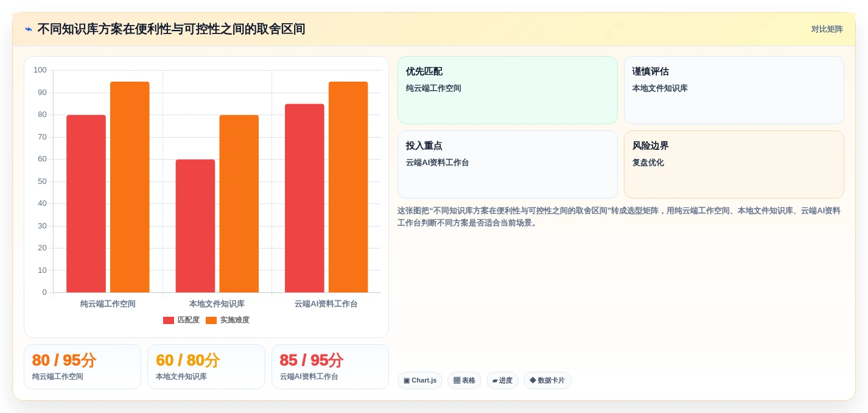Screen dimensions: 868x413
Task: Click the red bar for 纯云端工作空间
Action: pyautogui.click(x=86, y=203)
